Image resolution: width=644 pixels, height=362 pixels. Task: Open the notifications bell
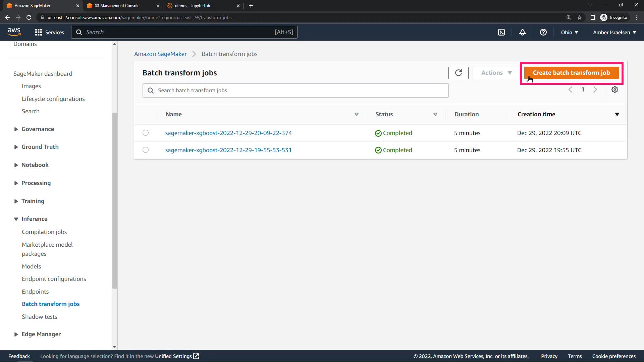[522, 32]
